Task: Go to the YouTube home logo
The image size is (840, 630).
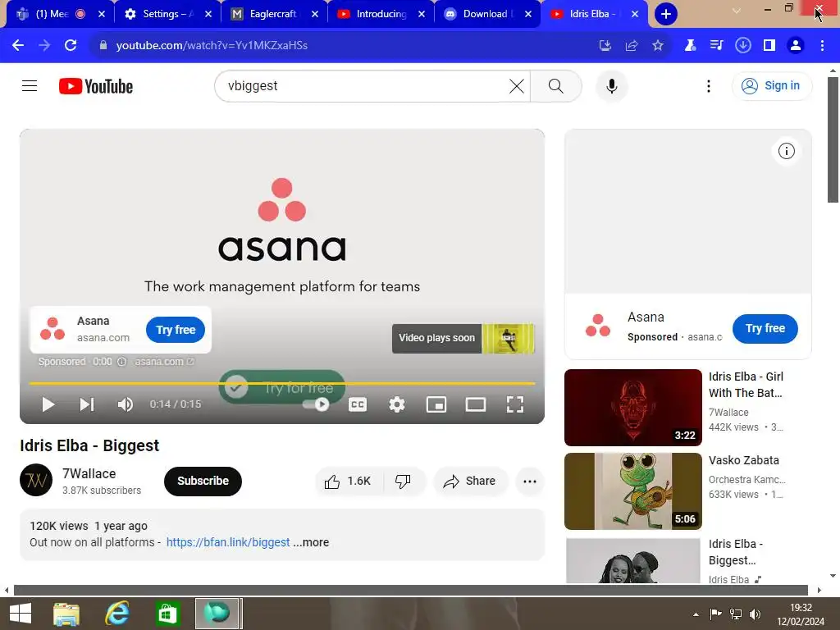Action: (96, 86)
